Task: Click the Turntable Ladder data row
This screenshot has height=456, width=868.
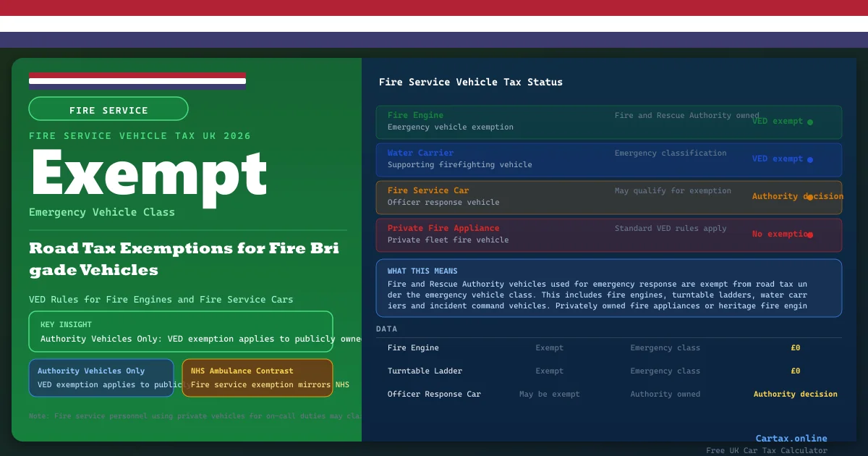Action: click(x=608, y=371)
